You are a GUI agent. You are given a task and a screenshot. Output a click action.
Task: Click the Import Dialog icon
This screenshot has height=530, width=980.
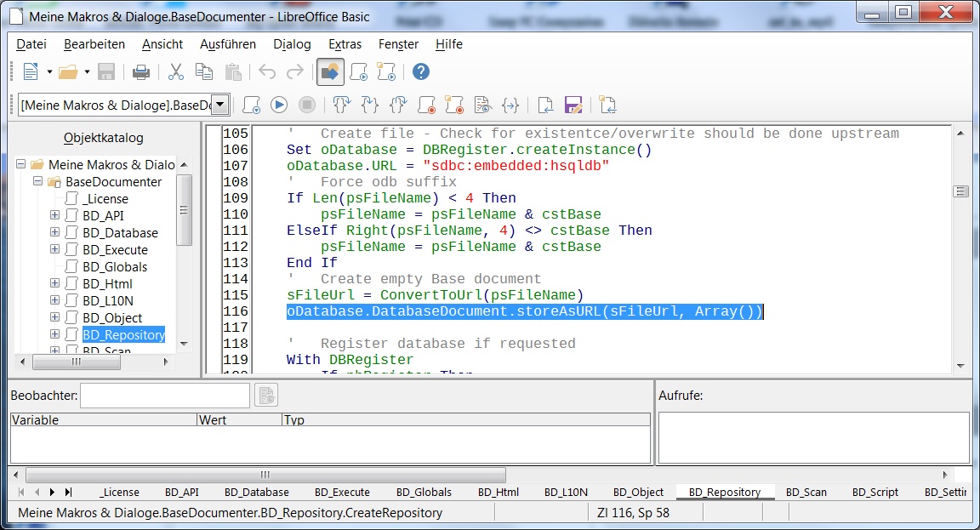[x=608, y=105]
